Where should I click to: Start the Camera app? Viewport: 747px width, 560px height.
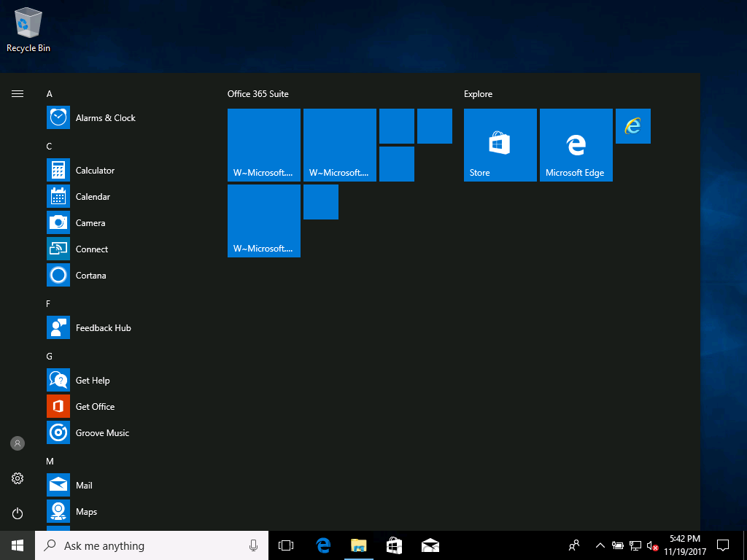58,222
